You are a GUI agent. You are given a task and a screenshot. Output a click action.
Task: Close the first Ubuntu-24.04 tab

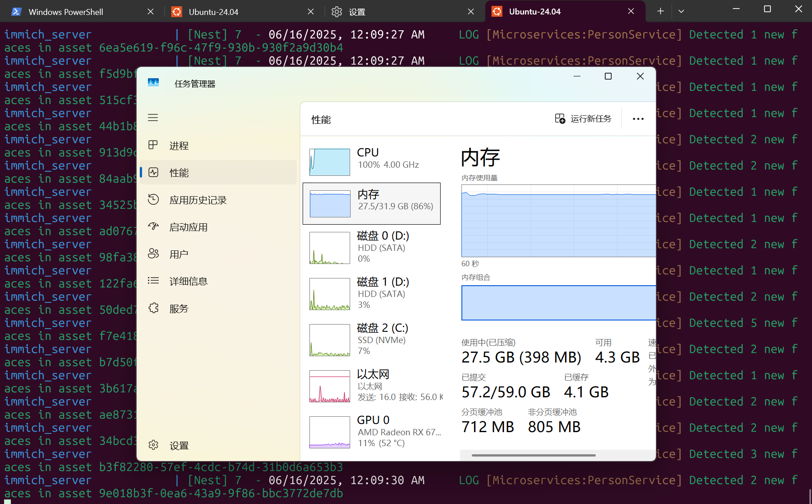coord(311,12)
